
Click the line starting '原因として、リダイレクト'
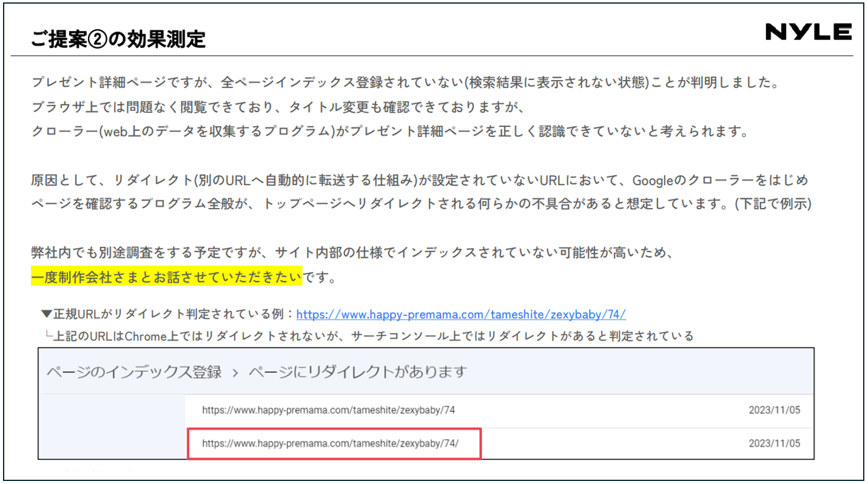[x=420, y=180]
